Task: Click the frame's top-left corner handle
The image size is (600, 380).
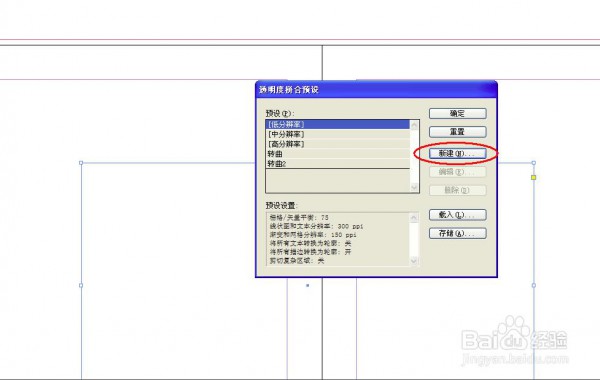Action: coord(81,163)
